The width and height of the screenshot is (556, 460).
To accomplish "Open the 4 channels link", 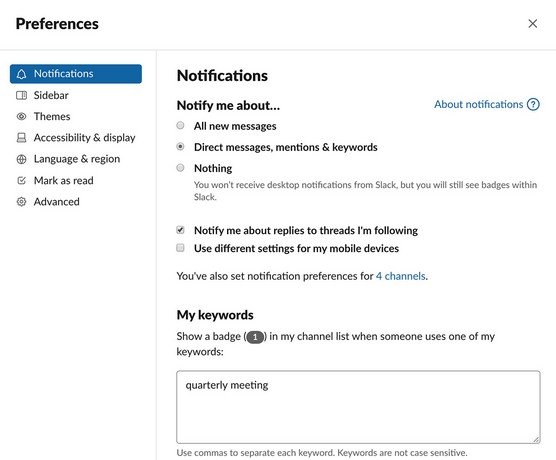I will pyautogui.click(x=401, y=276).
